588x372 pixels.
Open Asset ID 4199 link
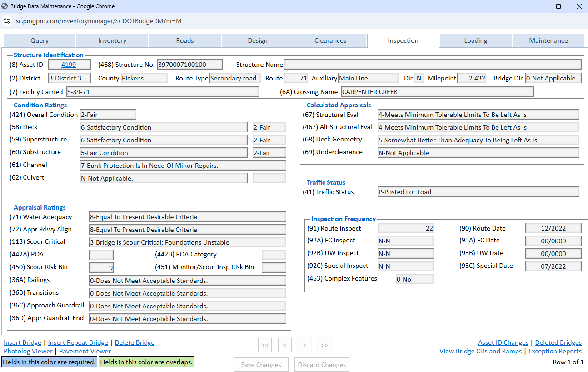pyautogui.click(x=69, y=65)
